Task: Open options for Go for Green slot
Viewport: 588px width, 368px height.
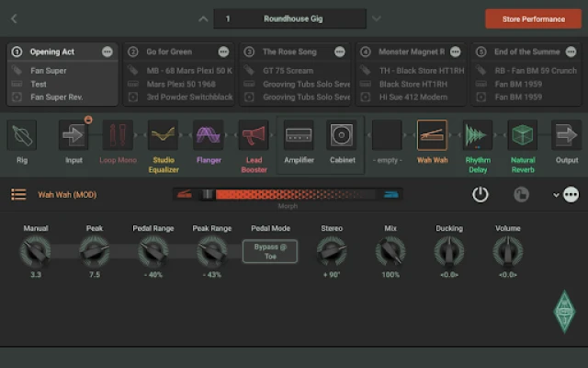Action: [x=223, y=52]
